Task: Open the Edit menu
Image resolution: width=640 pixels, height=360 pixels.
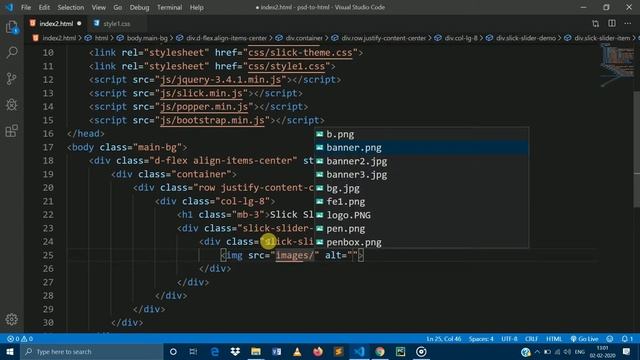Action: tap(44, 7)
